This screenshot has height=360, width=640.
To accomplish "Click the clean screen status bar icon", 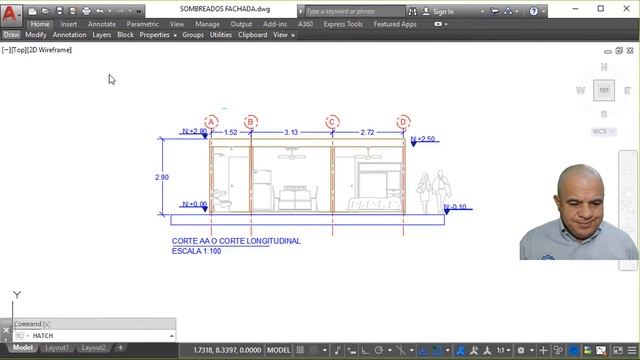I will [x=618, y=350].
